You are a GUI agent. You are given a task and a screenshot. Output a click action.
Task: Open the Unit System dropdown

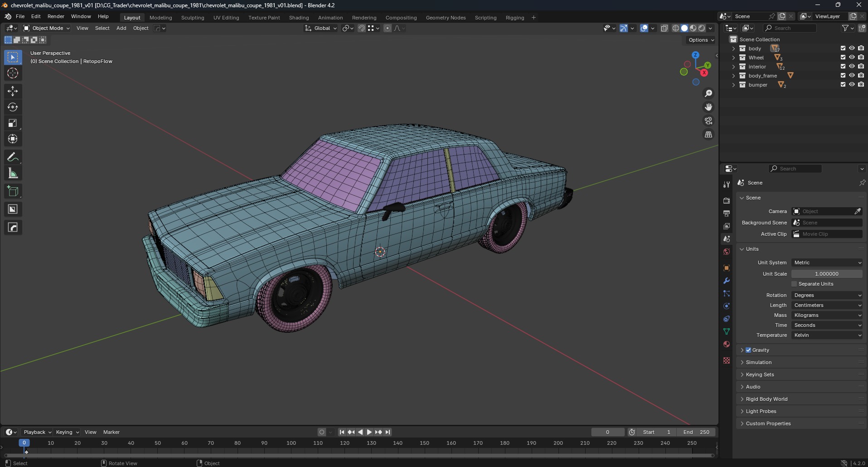(x=827, y=263)
